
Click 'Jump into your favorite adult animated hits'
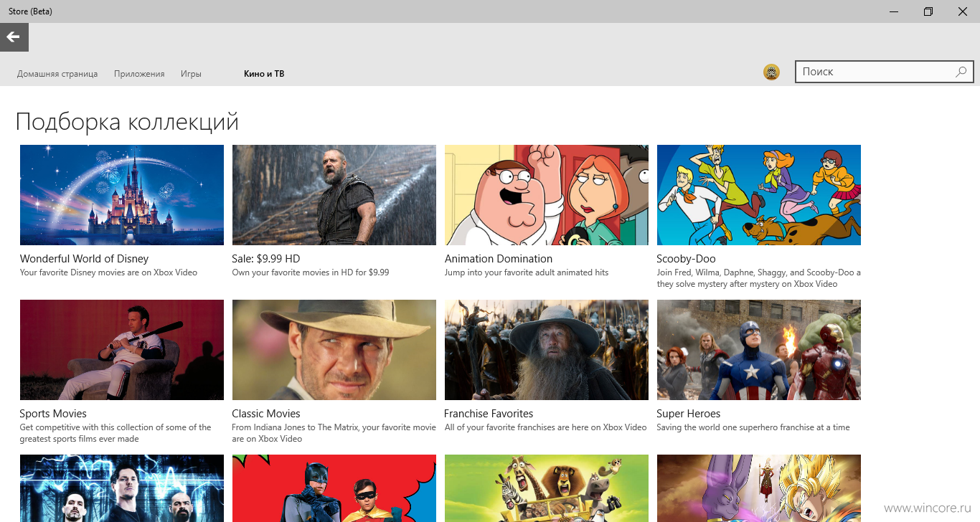pos(527,272)
